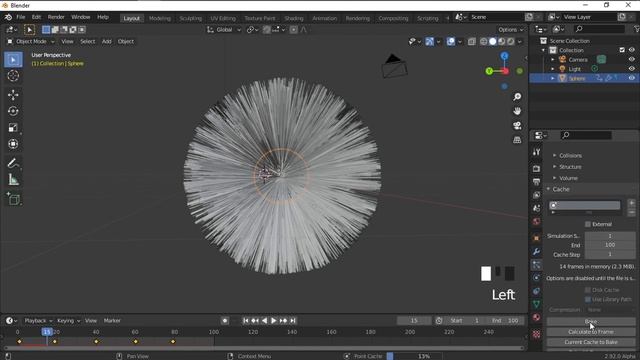Image resolution: width=640 pixels, height=360 pixels.
Task: Toggle visibility eye of Sphere
Action: [631, 78]
